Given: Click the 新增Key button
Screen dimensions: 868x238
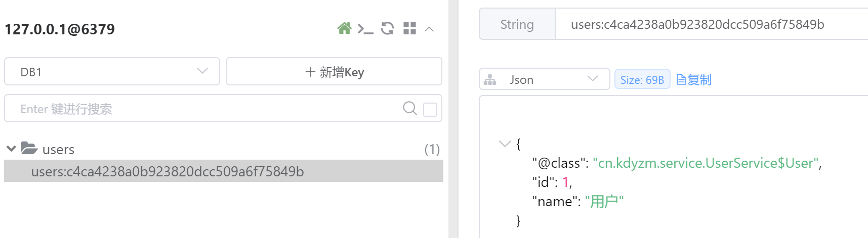Looking at the screenshot, I should coord(334,72).
